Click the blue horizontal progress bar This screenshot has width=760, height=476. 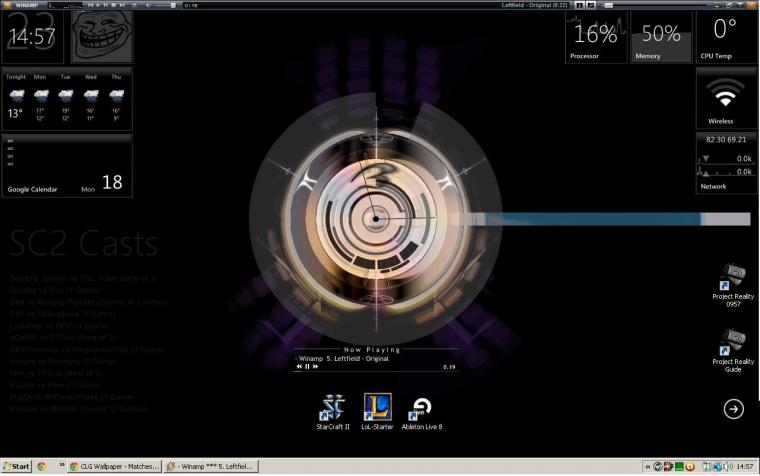coord(601,219)
